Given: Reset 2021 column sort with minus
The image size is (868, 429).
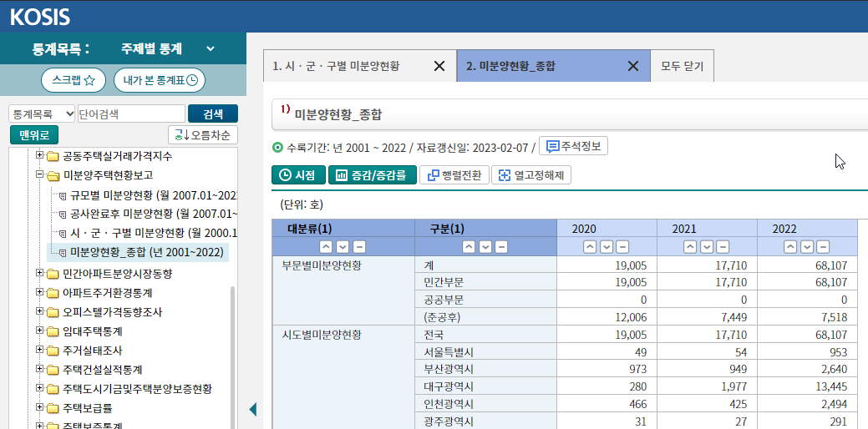Looking at the screenshot, I should [723, 247].
